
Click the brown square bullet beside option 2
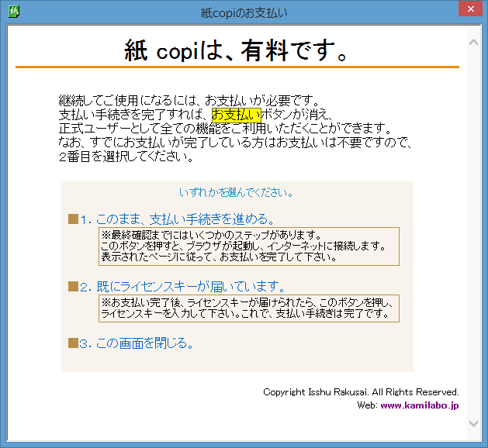pyautogui.click(x=74, y=287)
